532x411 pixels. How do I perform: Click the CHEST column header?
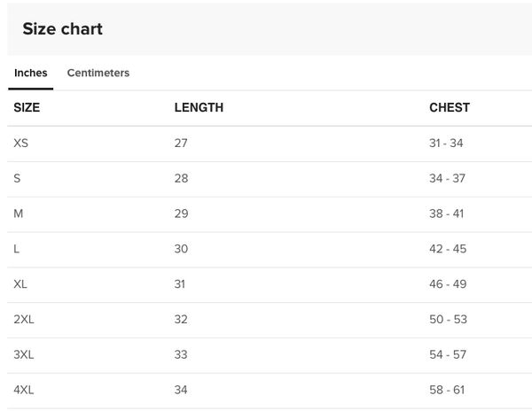450,107
